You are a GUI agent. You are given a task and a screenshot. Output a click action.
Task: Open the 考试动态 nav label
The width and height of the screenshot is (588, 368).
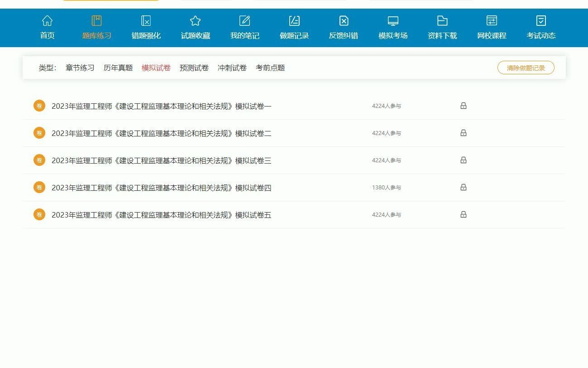(x=541, y=36)
